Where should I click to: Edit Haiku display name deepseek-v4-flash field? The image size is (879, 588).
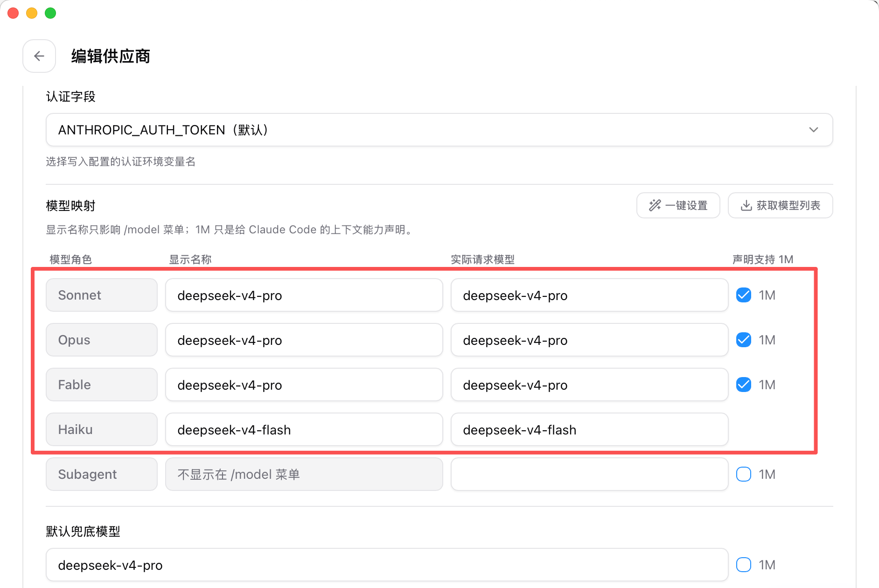[x=304, y=429]
